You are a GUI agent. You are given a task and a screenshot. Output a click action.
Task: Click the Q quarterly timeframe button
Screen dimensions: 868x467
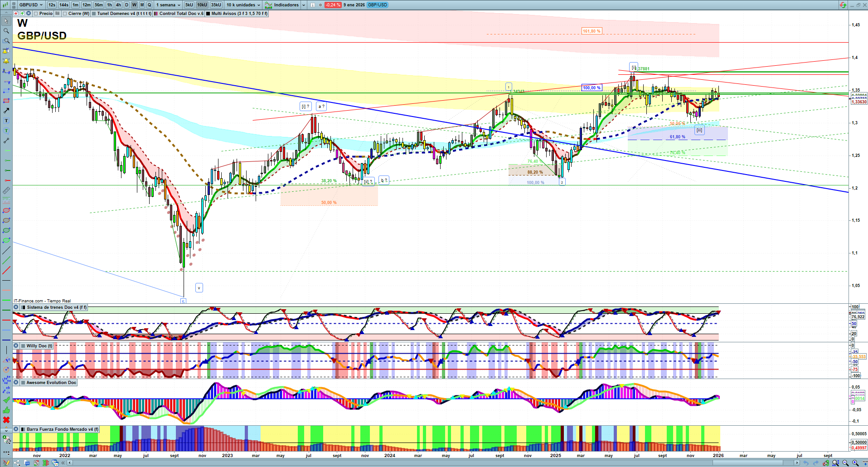[x=149, y=5]
